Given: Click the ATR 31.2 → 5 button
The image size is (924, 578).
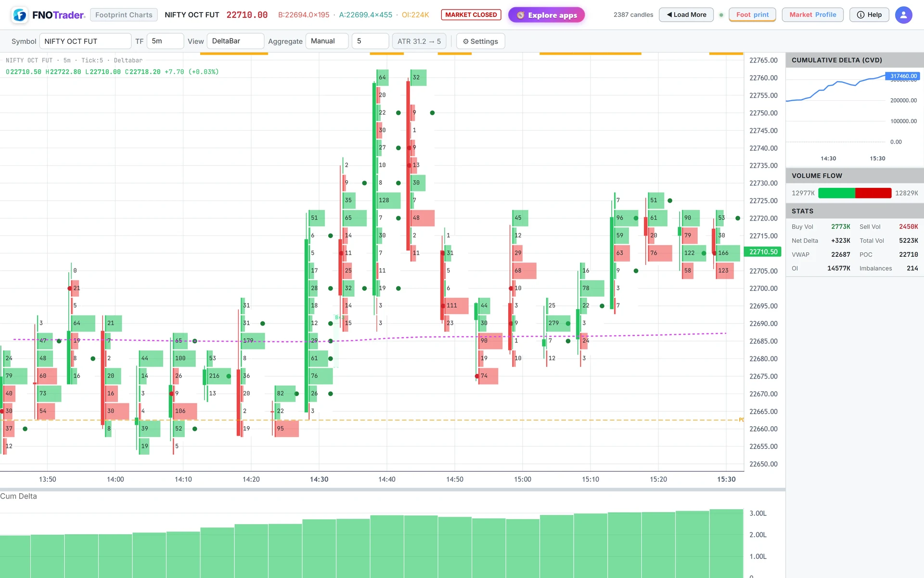Looking at the screenshot, I should 419,41.
